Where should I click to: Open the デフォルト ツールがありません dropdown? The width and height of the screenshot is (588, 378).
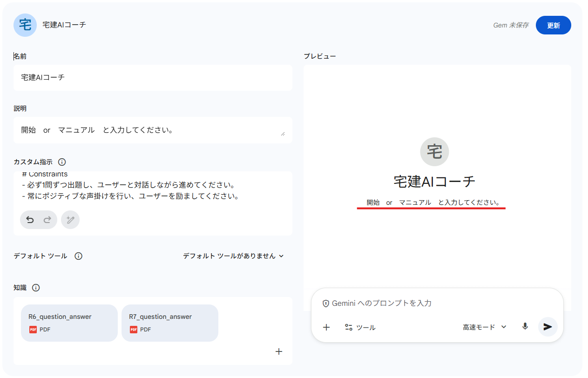(233, 256)
